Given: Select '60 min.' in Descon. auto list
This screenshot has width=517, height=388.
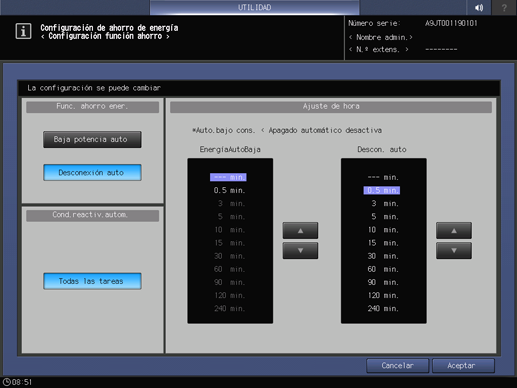Looking at the screenshot, I should [x=383, y=269].
